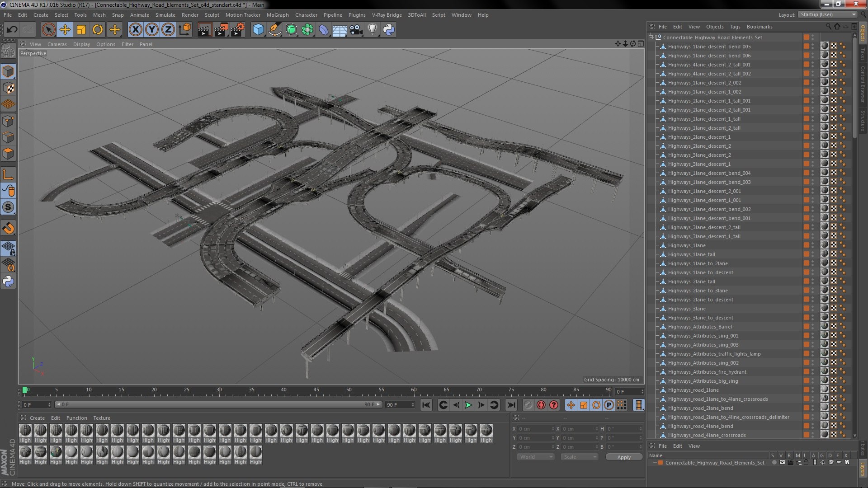Open the Layout Startup dropdown
The image size is (868, 488).
pyautogui.click(x=828, y=14)
